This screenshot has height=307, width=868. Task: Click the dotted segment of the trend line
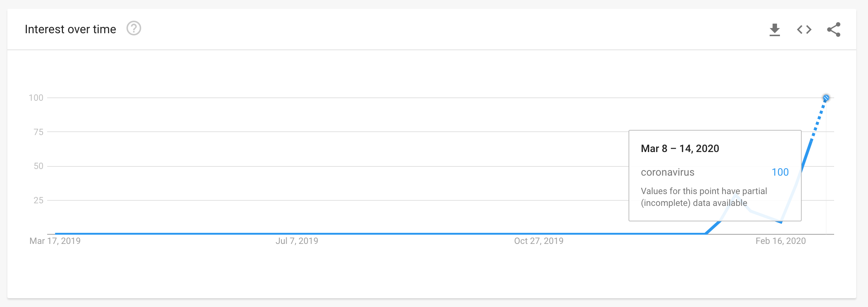pos(819,119)
